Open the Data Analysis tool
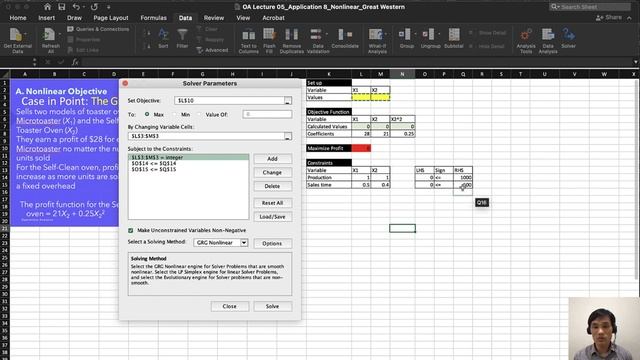 (548, 41)
